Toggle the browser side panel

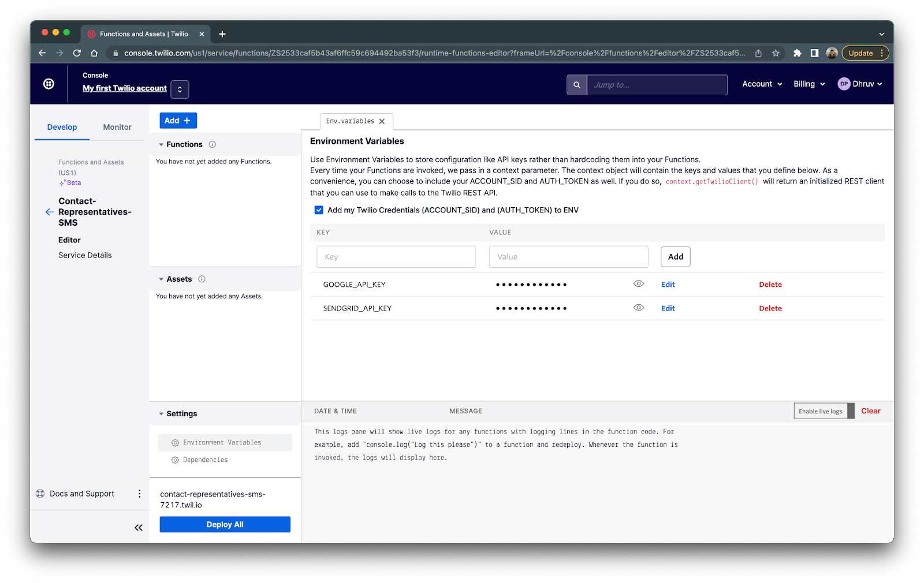[814, 53]
